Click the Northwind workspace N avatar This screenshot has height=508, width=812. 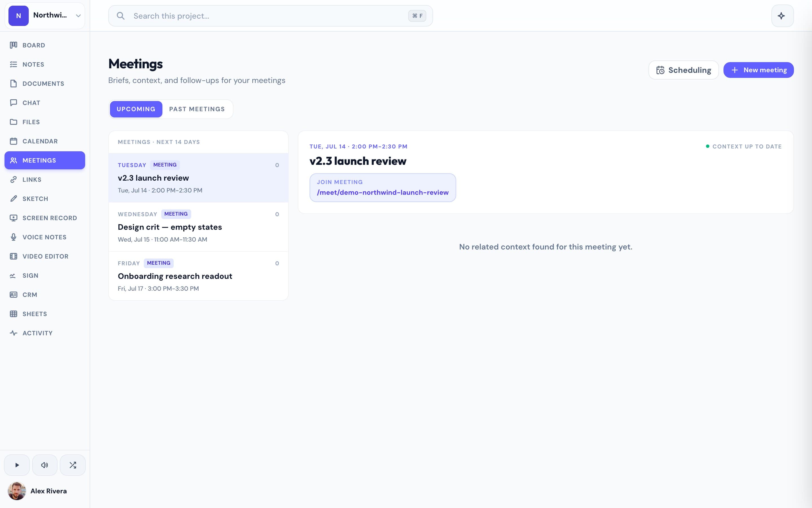click(18, 16)
